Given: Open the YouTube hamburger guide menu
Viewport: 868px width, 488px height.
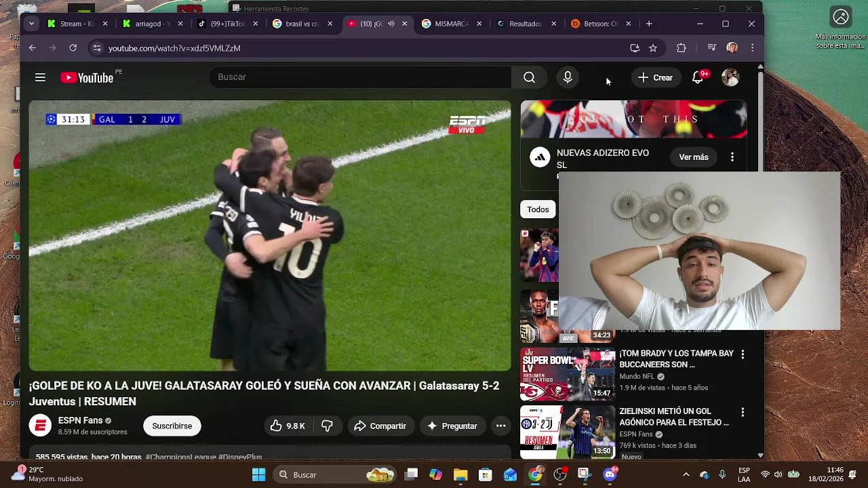Looking at the screenshot, I should (40, 77).
